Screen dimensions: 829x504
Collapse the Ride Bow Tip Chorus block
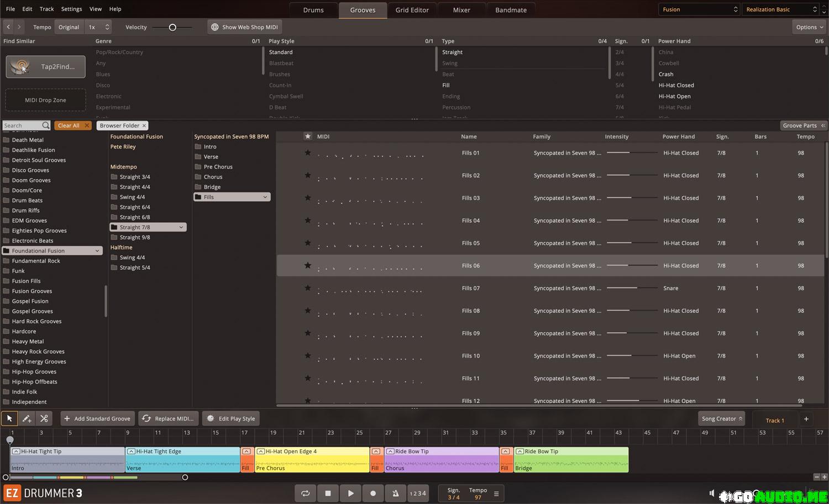tap(390, 452)
